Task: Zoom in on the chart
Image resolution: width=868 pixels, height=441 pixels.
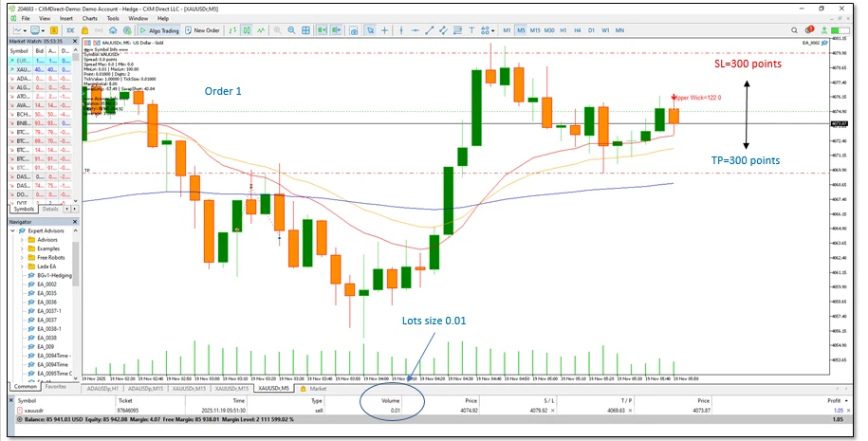Action: [x=277, y=30]
